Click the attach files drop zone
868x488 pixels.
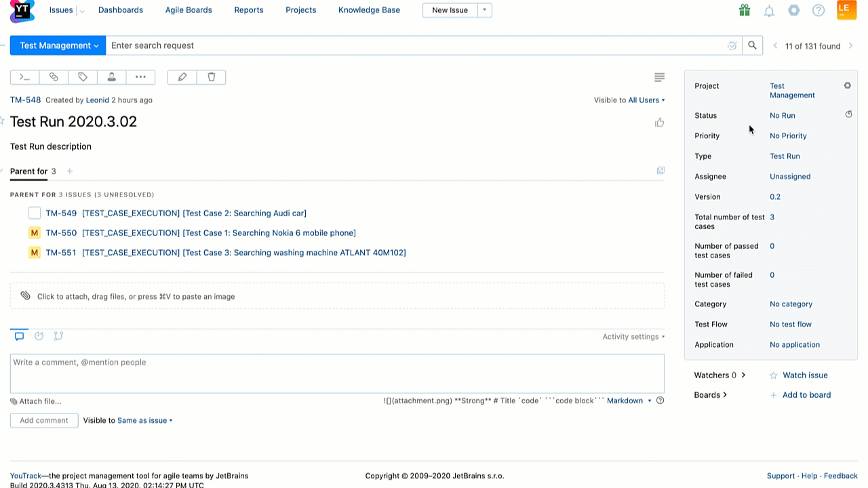pos(337,296)
